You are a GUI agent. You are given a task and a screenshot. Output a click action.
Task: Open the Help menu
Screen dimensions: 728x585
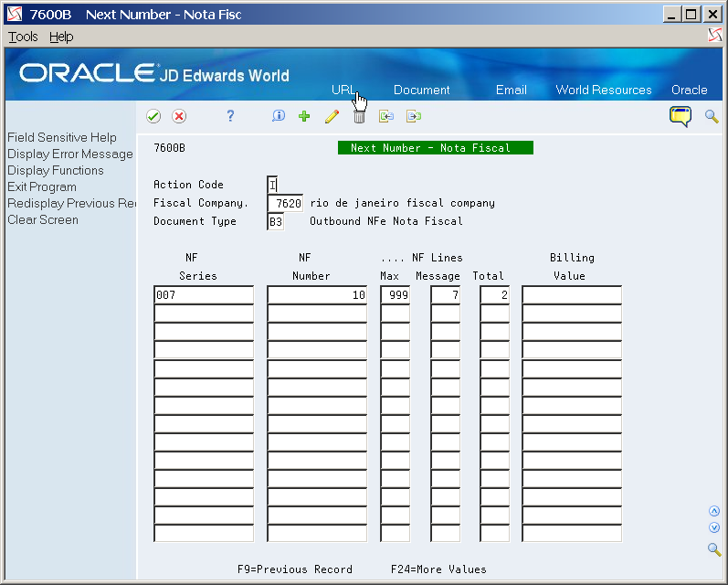tap(61, 37)
